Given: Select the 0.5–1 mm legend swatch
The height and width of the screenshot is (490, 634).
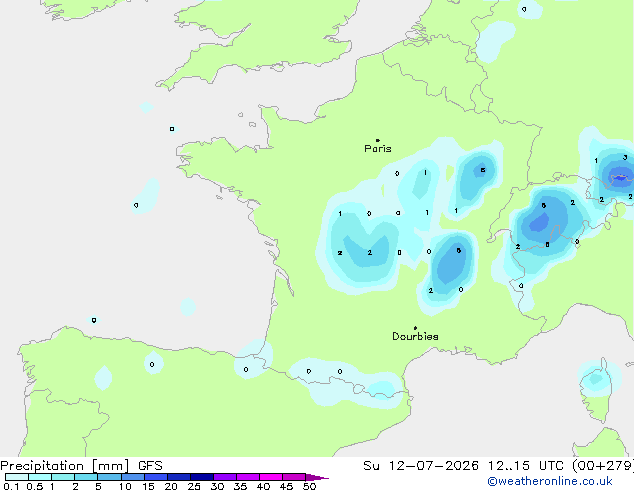Looking at the screenshot, I should coord(40,477).
